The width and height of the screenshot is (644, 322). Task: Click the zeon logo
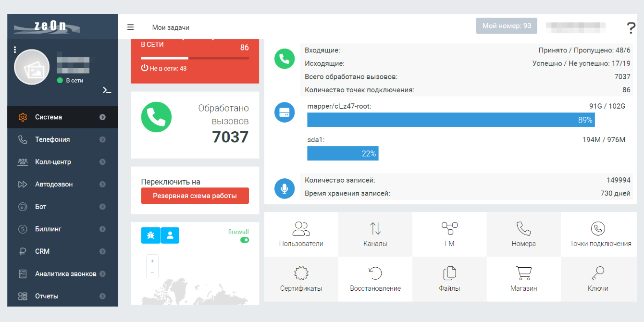point(46,26)
